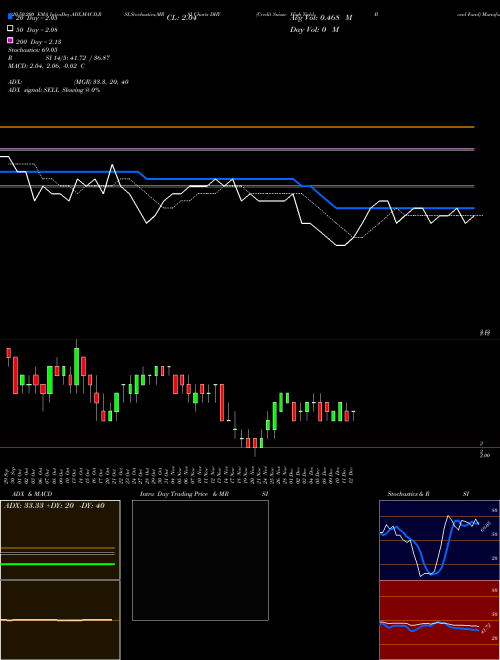Click the rotated 41.72 value in RSI chart
This screenshot has width=500, height=660.
(485, 629)
